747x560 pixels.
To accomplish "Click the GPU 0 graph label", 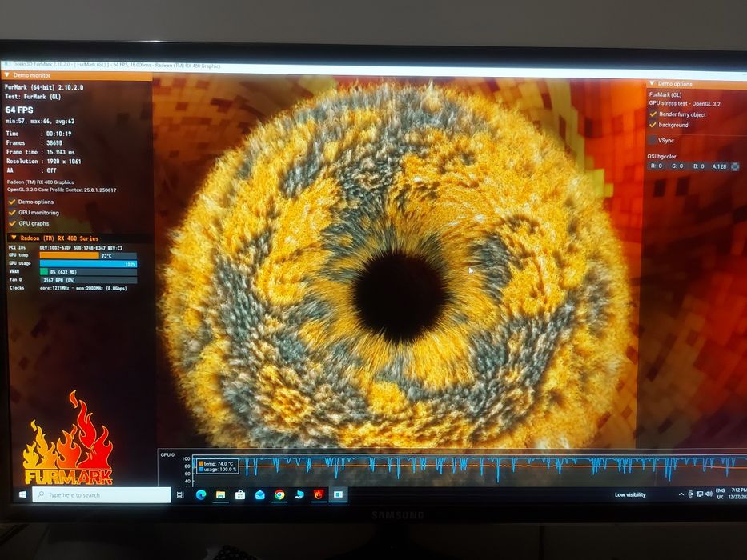I will pyautogui.click(x=167, y=454).
